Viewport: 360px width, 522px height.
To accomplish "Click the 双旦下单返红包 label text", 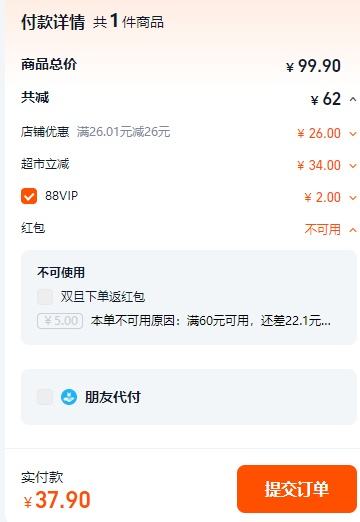I will [103, 297].
